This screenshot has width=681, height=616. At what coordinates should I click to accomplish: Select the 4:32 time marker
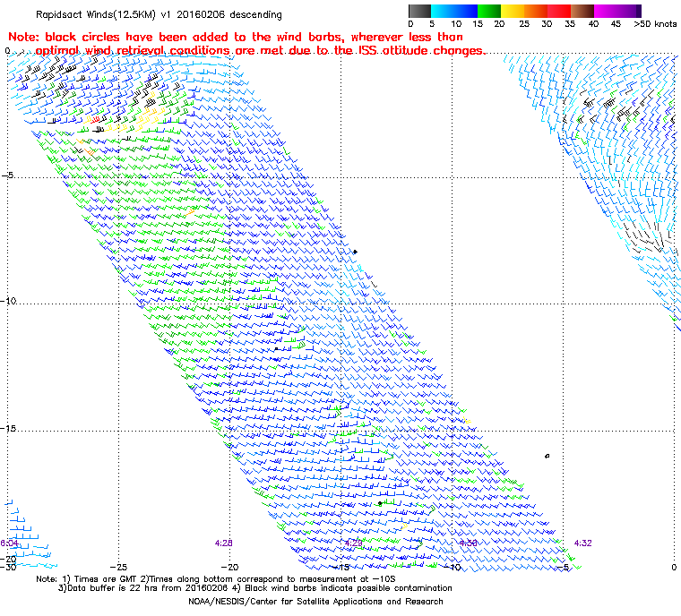pos(582,543)
